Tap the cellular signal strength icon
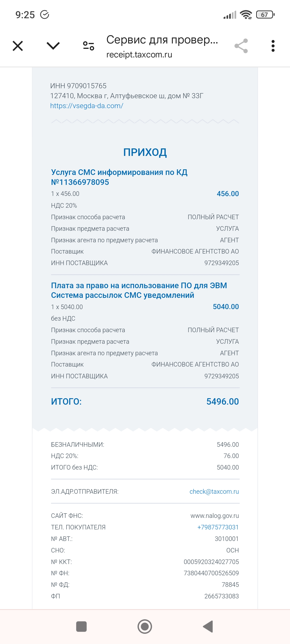Viewport: 290px width, 644px height. tap(230, 15)
